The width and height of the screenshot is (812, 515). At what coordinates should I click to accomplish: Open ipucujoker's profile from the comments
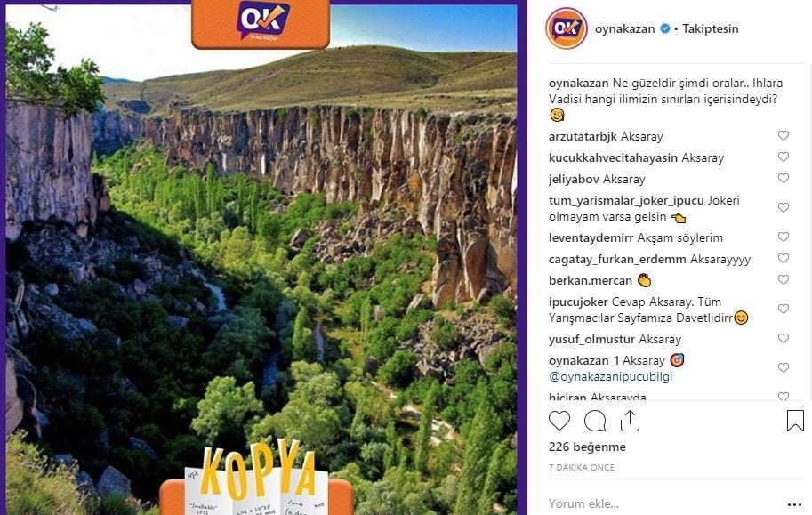[x=578, y=302]
